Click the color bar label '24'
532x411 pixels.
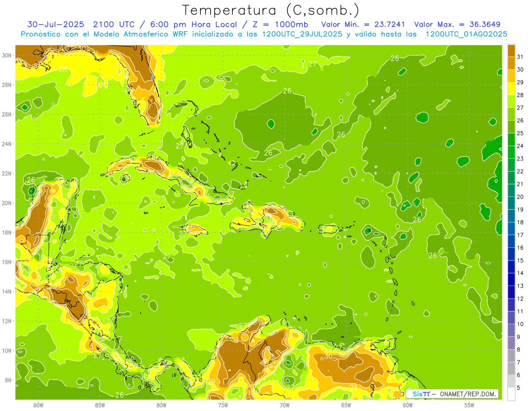tap(520, 146)
